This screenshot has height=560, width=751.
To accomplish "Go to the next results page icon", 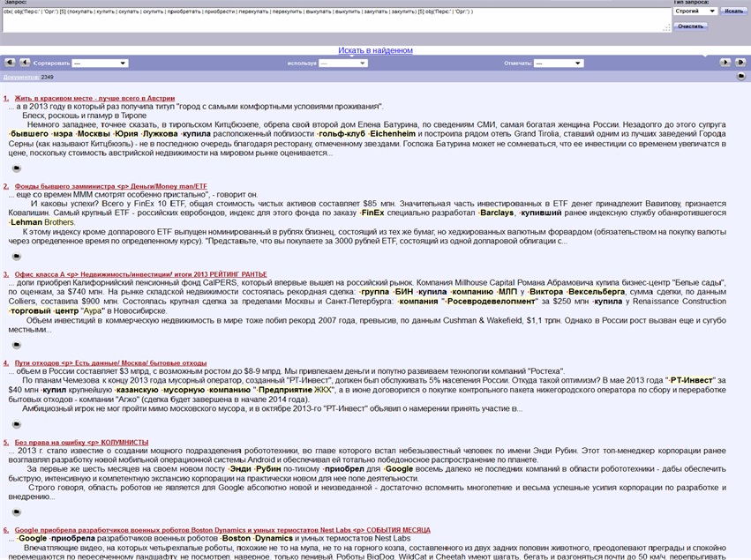I will pyautogui.click(x=725, y=63).
